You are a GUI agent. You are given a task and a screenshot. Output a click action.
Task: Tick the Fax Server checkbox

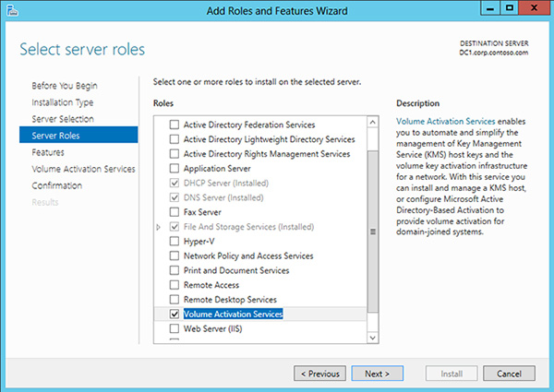point(175,211)
